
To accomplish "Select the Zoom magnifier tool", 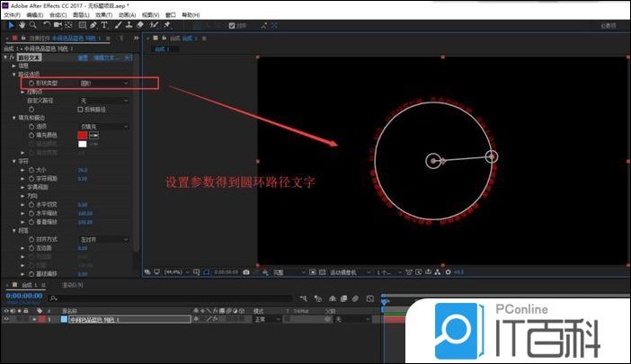I will [33, 25].
